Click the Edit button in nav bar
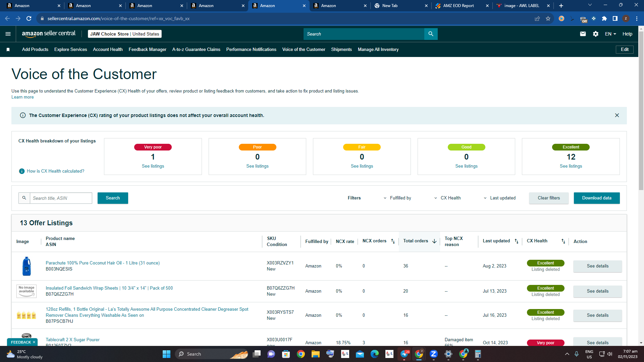644x362 pixels. 625,50
